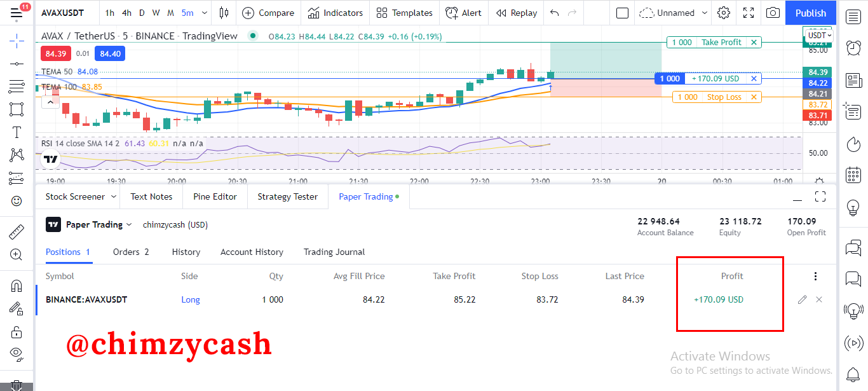Close position from +170.09 USD chart label

click(x=754, y=79)
